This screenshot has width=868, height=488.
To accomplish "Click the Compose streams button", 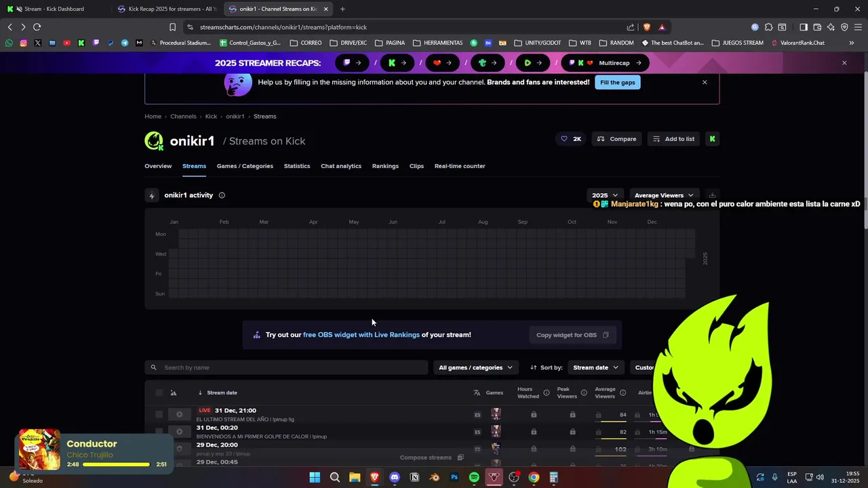I will pyautogui.click(x=431, y=457).
